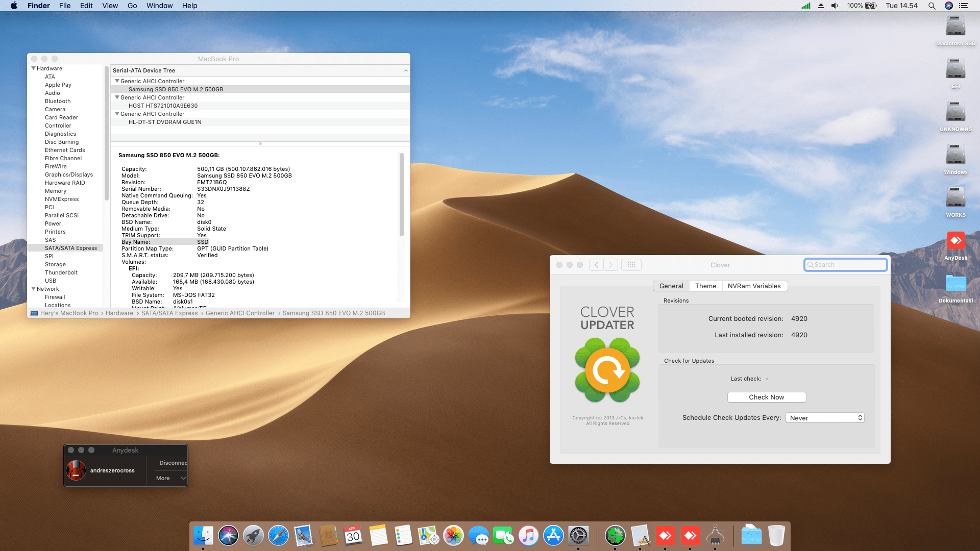This screenshot has height=551, width=980.
Task: Select the UNKNOWNS drive on desktop
Action: click(x=955, y=117)
